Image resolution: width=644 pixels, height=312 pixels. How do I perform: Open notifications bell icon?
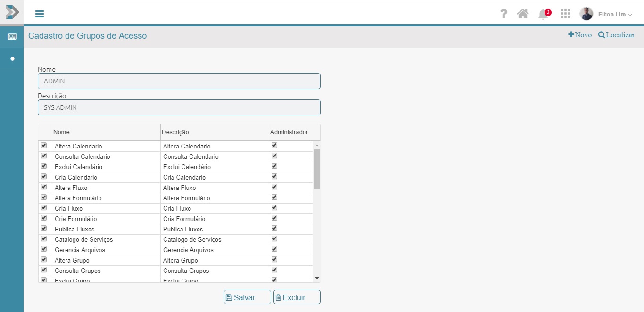[x=544, y=14]
